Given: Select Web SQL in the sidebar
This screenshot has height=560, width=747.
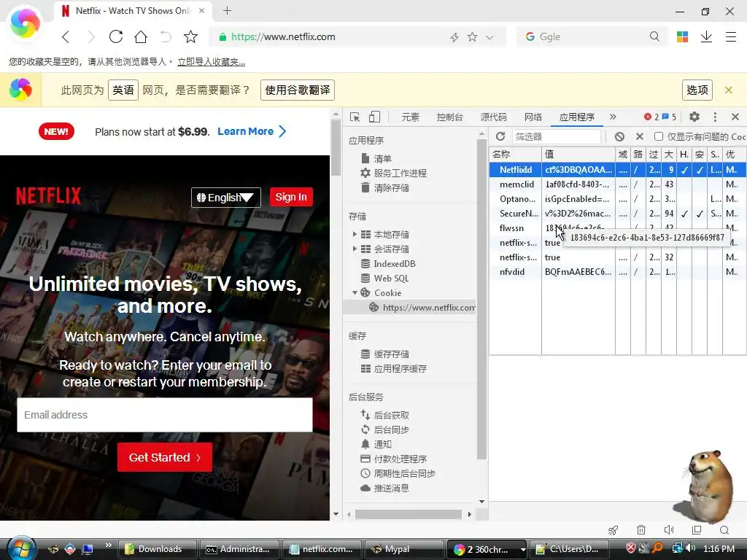Looking at the screenshot, I should point(391,278).
